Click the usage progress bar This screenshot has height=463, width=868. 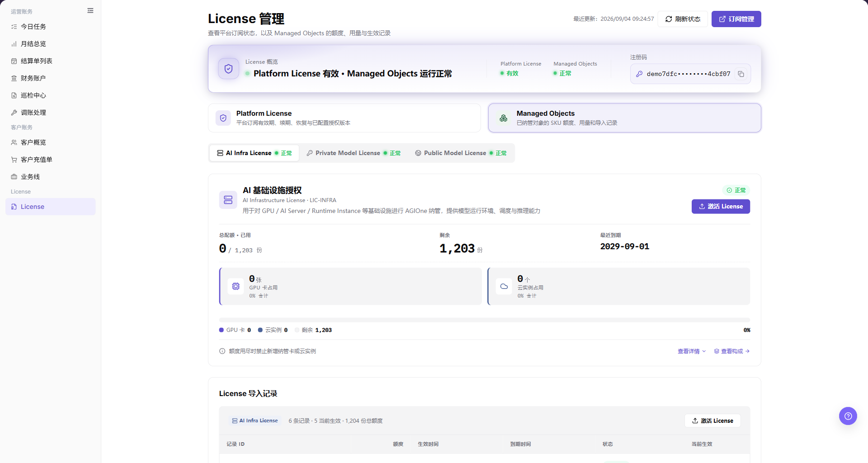485,320
